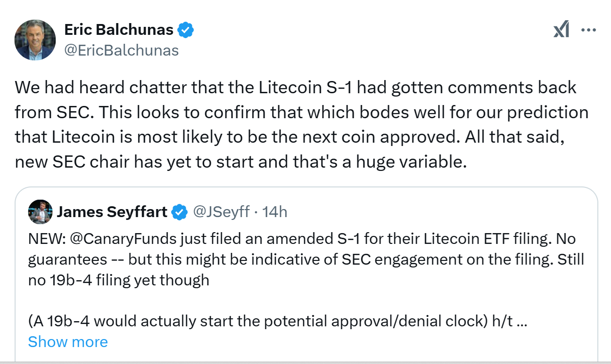Open the Eric Balchunas display name link
The image size is (611, 364).
118,31
